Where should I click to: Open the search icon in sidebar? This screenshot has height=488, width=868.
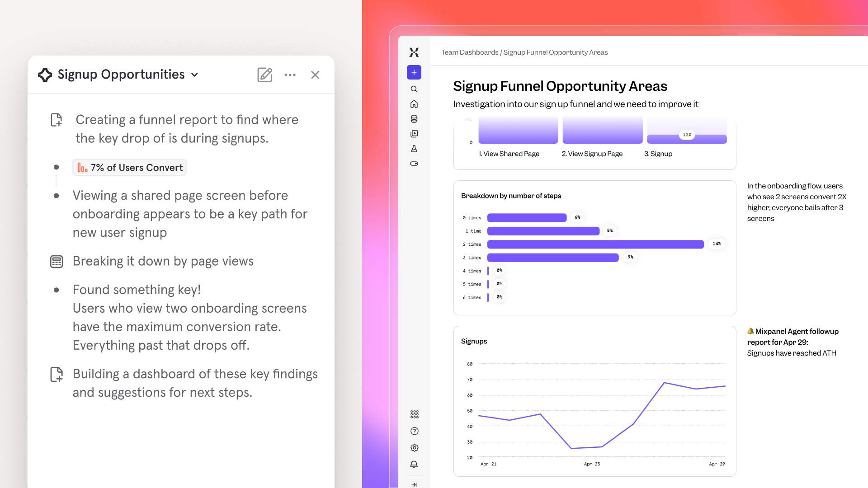click(x=414, y=89)
